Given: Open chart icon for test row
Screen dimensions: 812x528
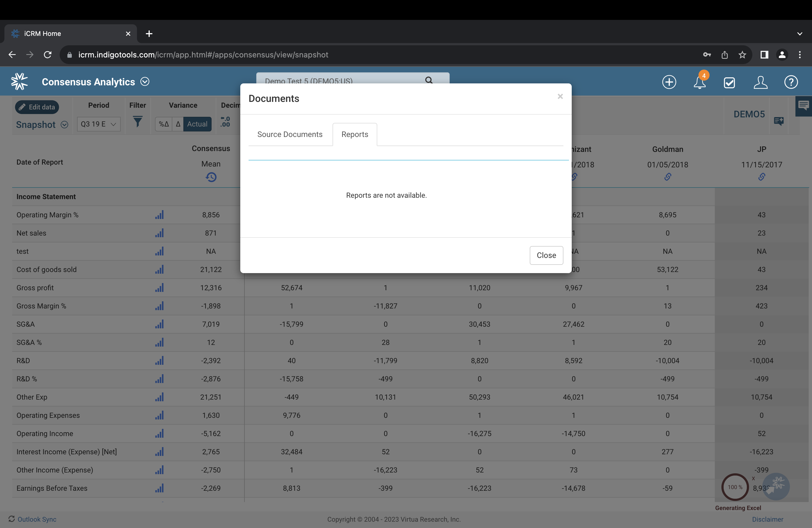Looking at the screenshot, I should pyautogui.click(x=159, y=251).
